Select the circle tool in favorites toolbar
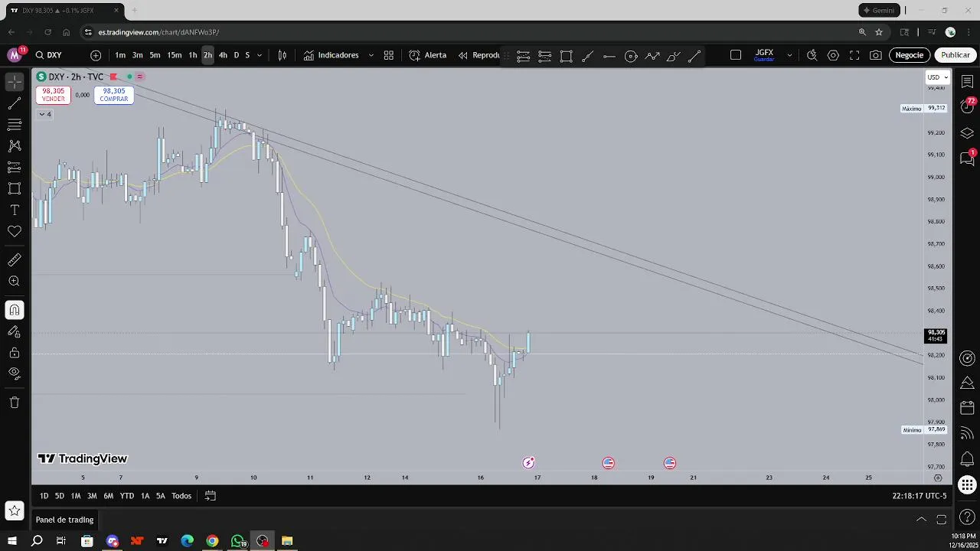Screen dimensions: 980x551 (x=631, y=56)
